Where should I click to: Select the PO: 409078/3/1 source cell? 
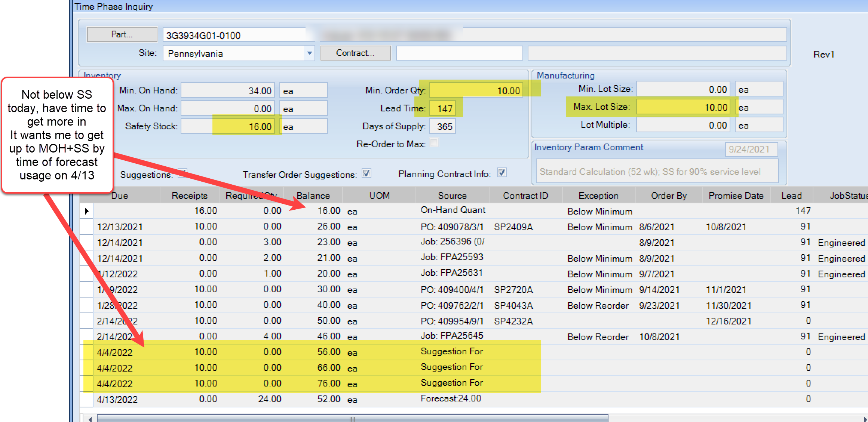[452, 227]
